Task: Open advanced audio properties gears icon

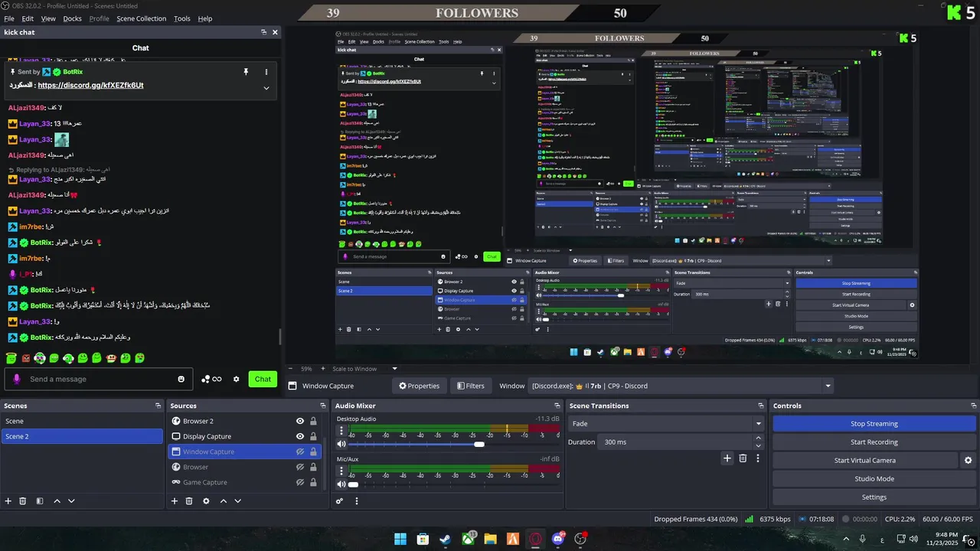Action: pos(339,501)
